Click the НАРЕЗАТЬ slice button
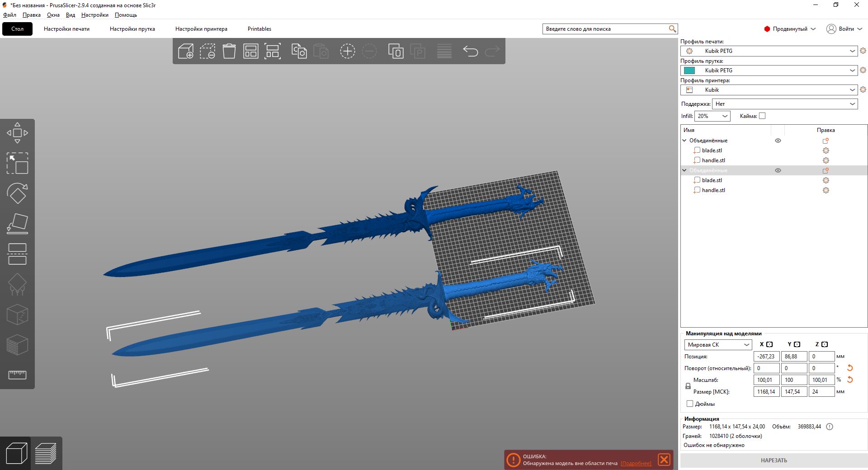 tap(774, 461)
